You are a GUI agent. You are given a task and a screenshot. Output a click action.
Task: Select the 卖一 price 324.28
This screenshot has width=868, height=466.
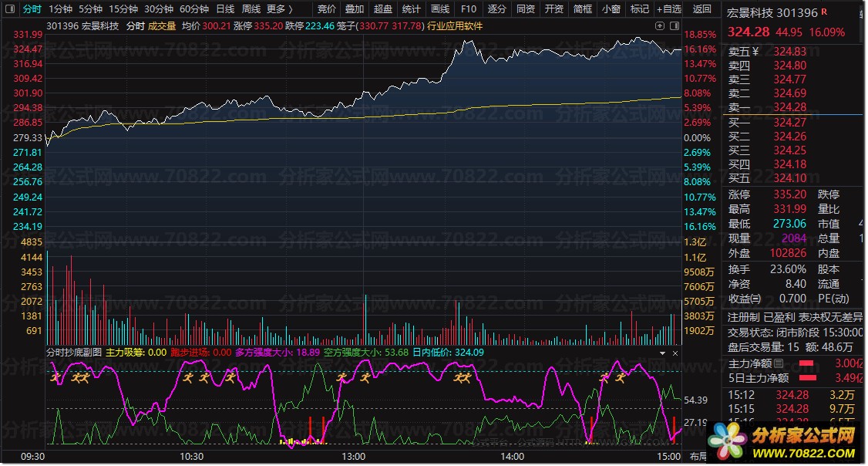point(790,107)
